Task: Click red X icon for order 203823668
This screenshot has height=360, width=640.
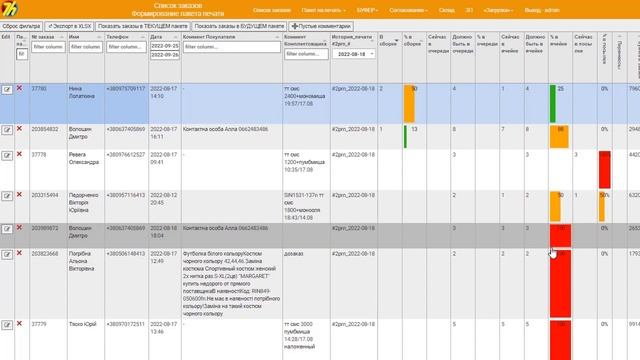Action: pos(19,253)
